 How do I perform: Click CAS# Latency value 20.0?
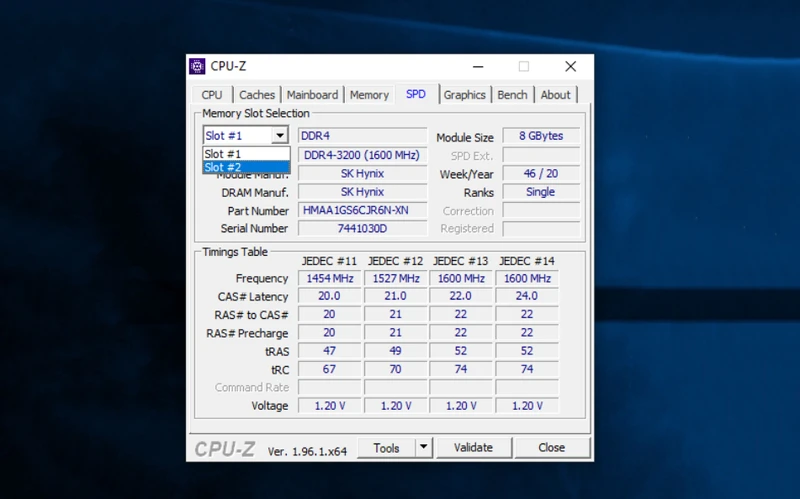click(x=330, y=296)
